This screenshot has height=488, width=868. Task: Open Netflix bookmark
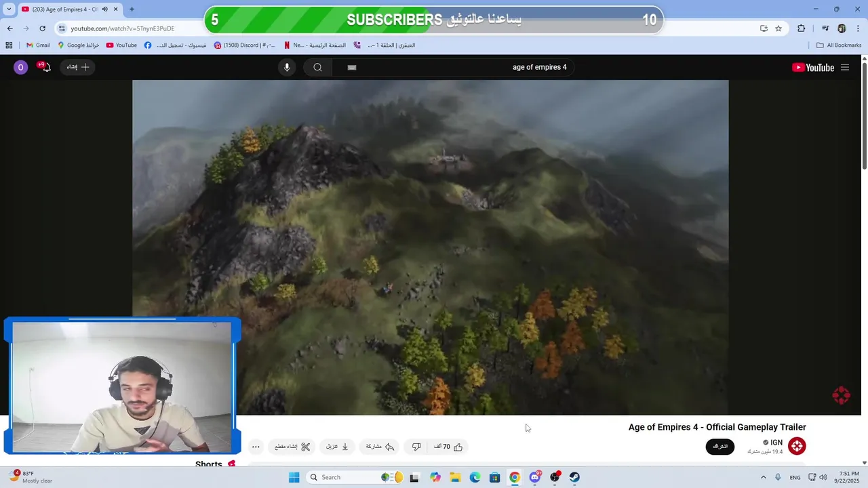point(314,45)
